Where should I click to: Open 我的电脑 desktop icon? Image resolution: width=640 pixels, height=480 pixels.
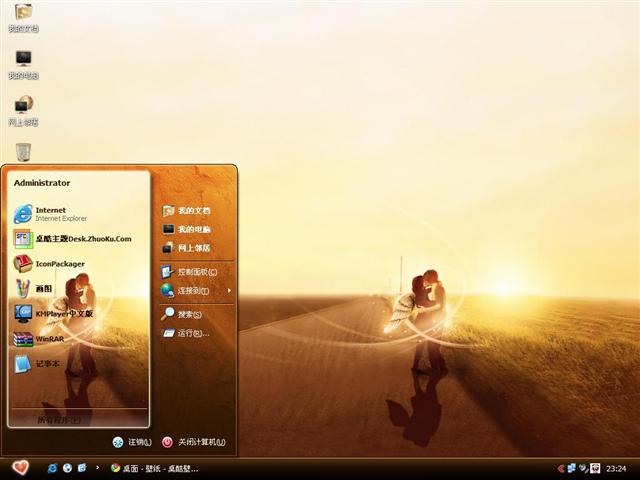click(23, 64)
